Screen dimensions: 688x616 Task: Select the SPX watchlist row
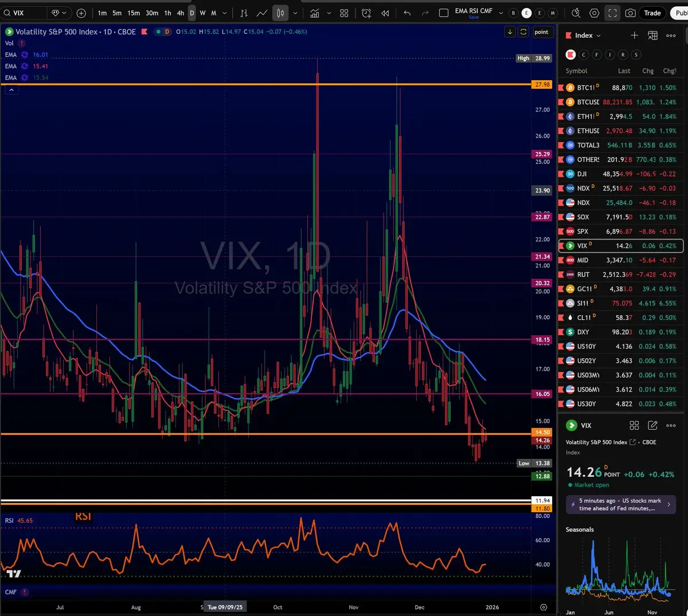click(x=621, y=232)
